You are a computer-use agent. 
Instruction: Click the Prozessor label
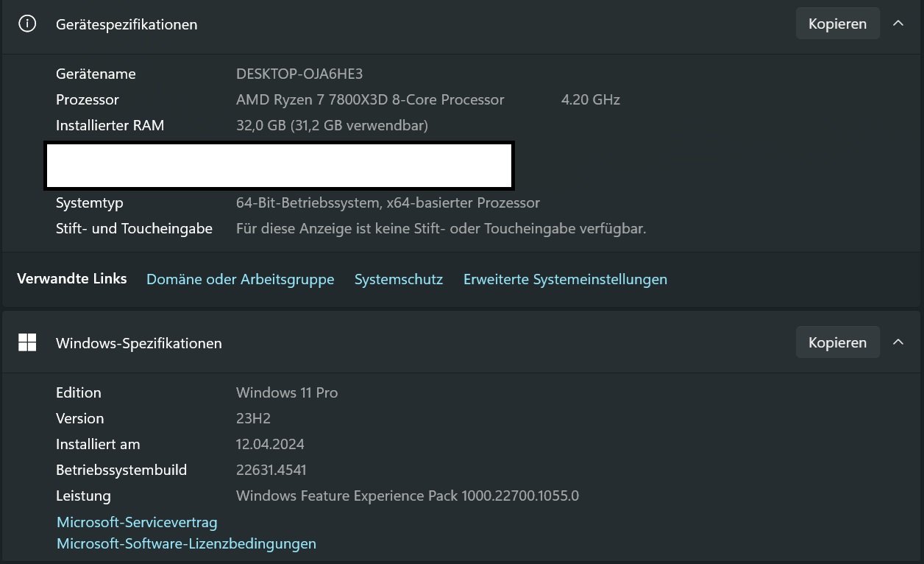coord(88,99)
